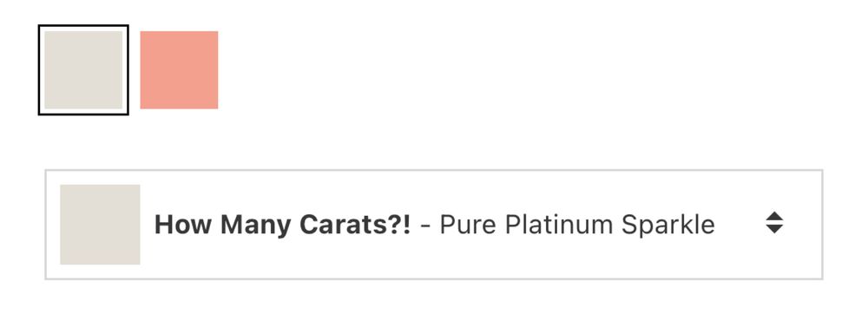This screenshot has width=868, height=327.
Task: Tap the black-bordered swatch tile
Action: pos(83,69)
